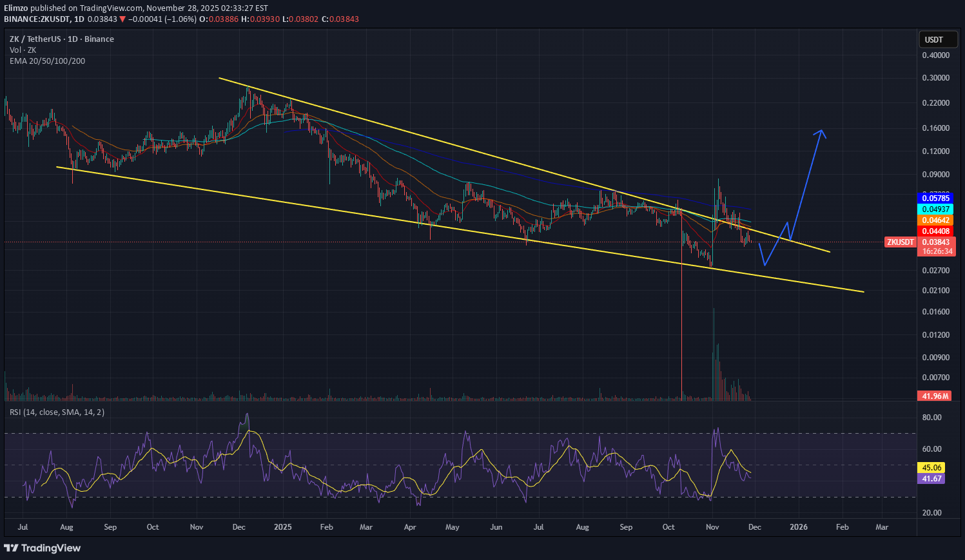Click the purple 41.67 RSI value tag
Image resolution: width=965 pixels, height=560 pixels.
pyautogui.click(x=931, y=479)
